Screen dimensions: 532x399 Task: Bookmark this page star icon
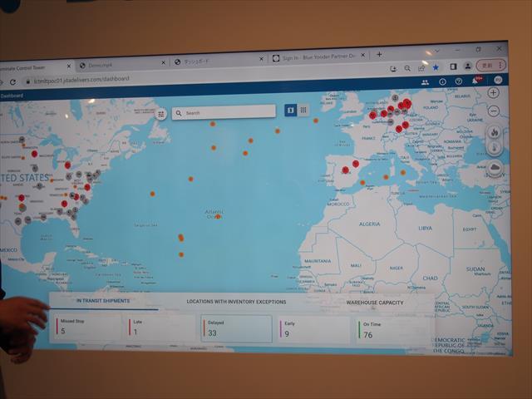pyautogui.click(x=436, y=67)
